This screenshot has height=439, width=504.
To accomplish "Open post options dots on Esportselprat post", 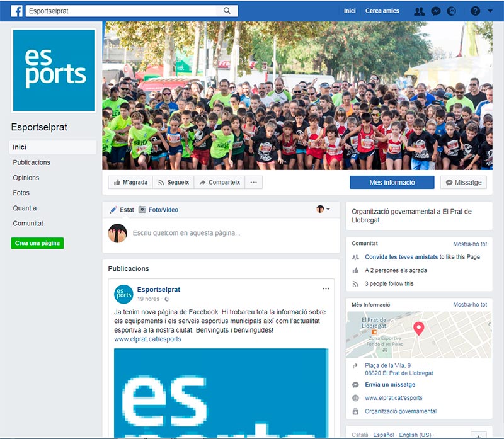I will tap(326, 288).
